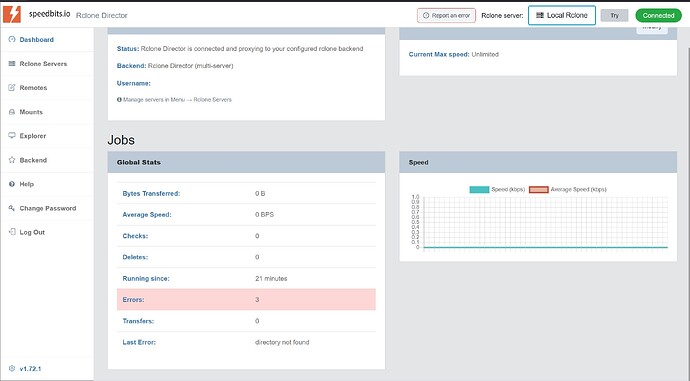Click the Backend: Rclone Director (multi-server) text
Viewport: 690px width, 381px height.
coord(175,66)
